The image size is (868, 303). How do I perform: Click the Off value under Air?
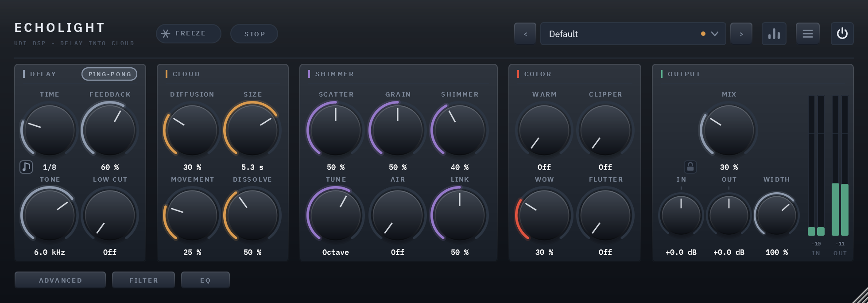398,252
